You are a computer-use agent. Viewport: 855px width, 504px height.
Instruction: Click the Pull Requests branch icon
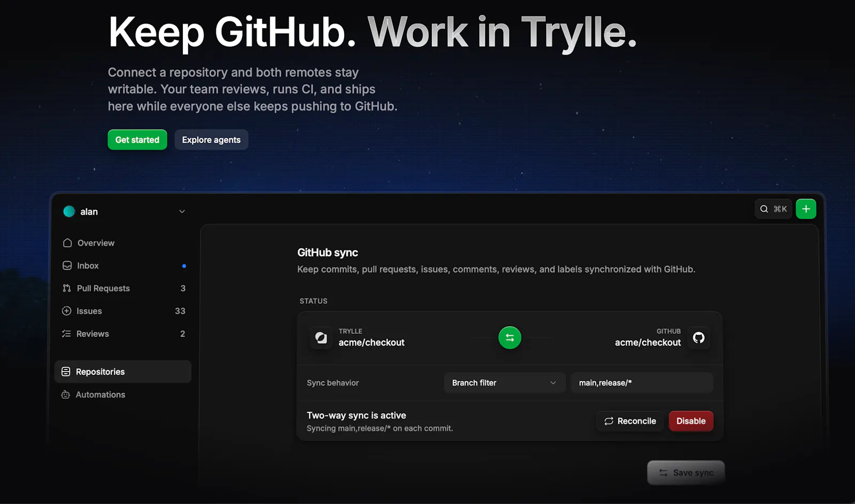(x=67, y=288)
